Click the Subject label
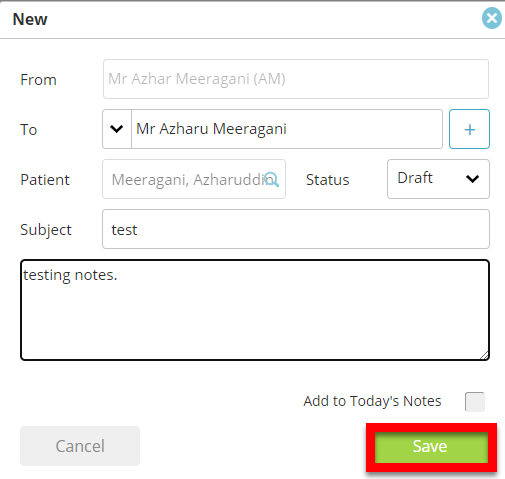 (x=46, y=230)
